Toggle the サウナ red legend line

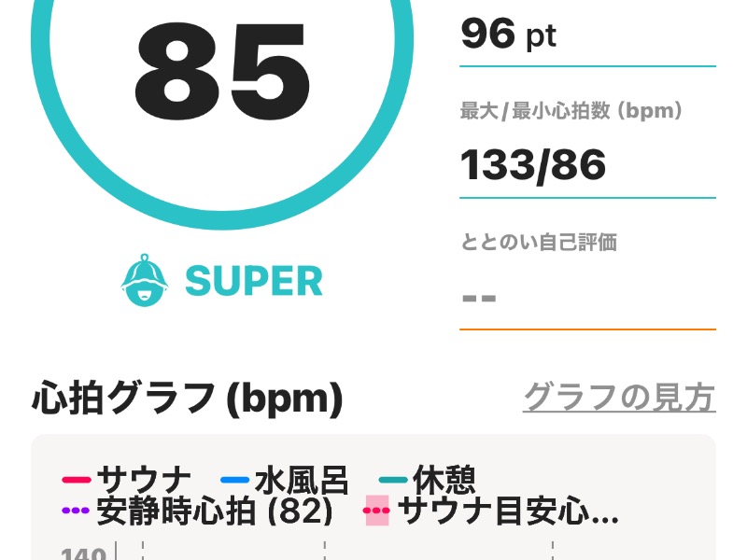click(77, 480)
